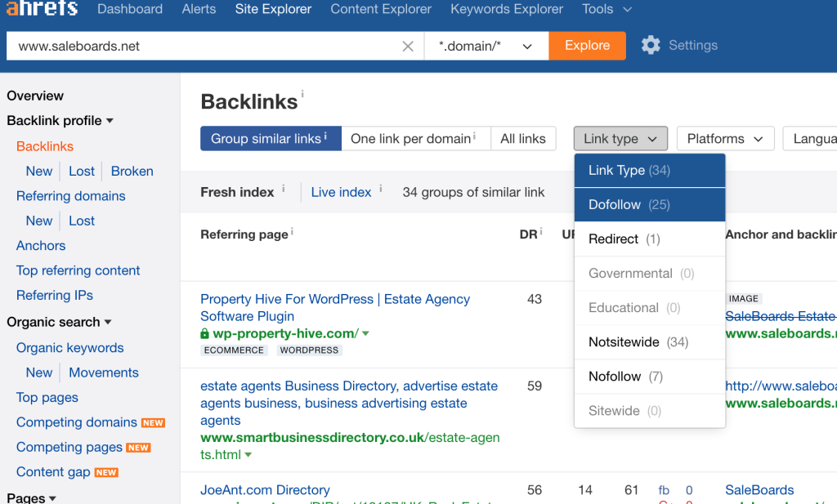The width and height of the screenshot is (837, 504).
Task: Open Organic keywords in the sidebar
Action: [x=70, y=348]
